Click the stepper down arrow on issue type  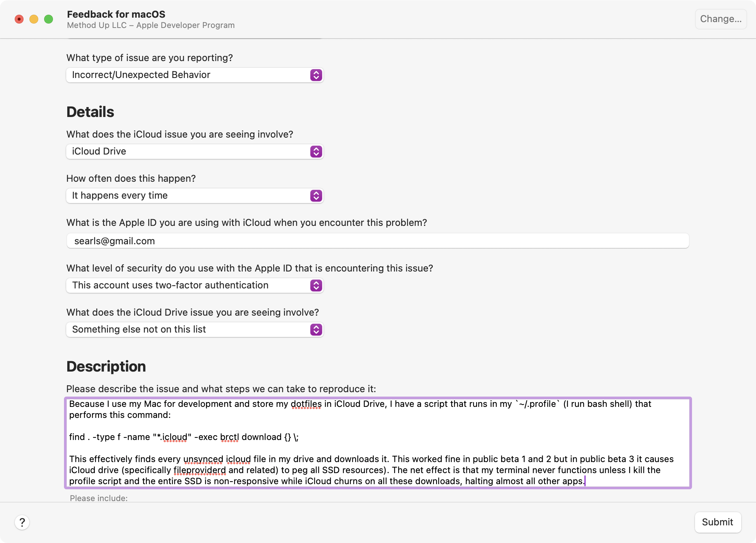point(316,77)
